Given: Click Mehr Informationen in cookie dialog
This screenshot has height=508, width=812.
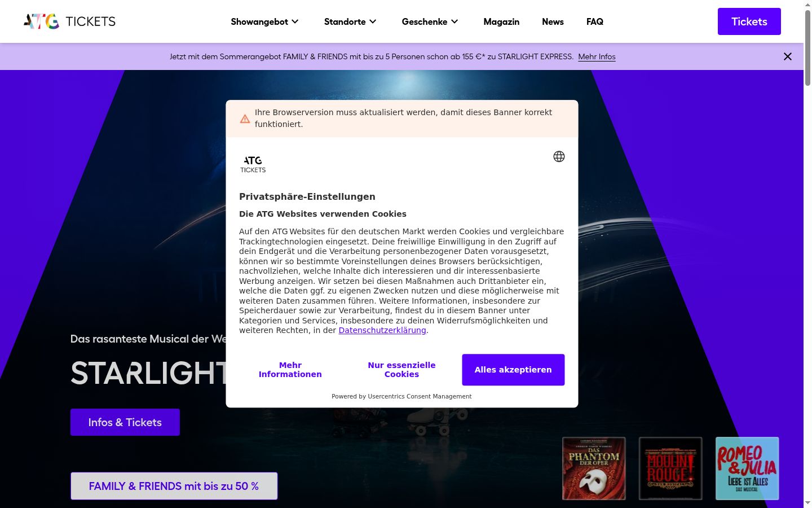Looking at the screenshot, I should 290,370.
